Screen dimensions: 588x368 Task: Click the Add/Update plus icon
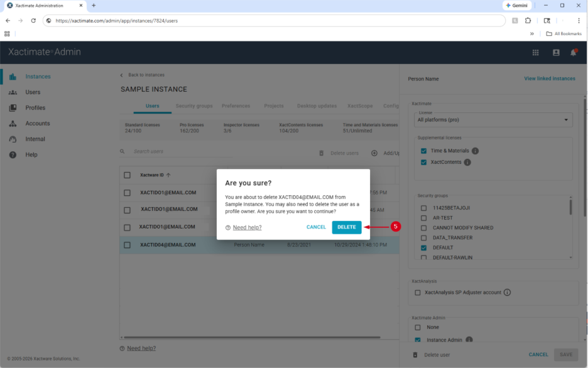(x=374, y=153)
